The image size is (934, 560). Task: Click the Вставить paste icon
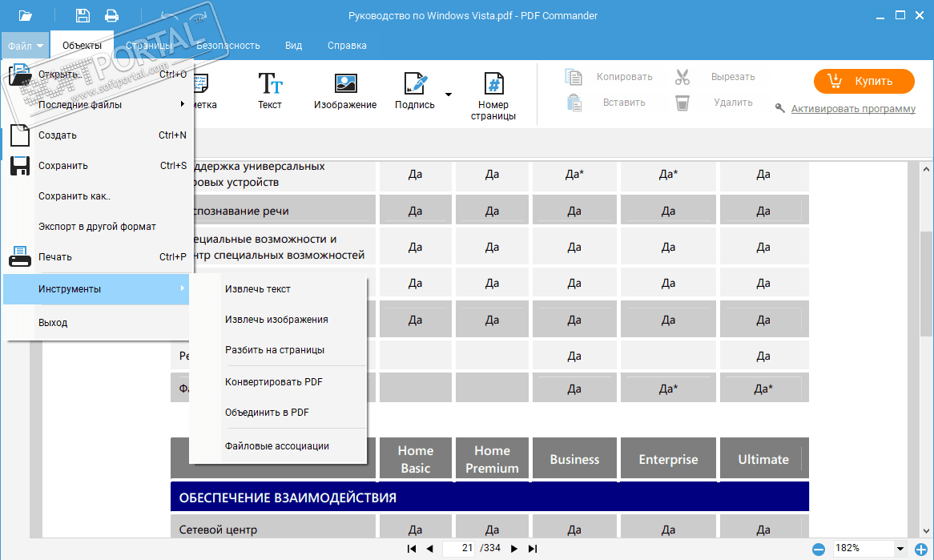tap(574, 103)
